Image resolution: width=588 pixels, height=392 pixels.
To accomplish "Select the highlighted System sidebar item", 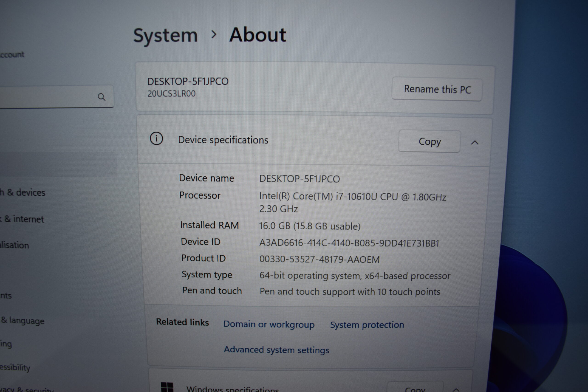I will [58, 164].
